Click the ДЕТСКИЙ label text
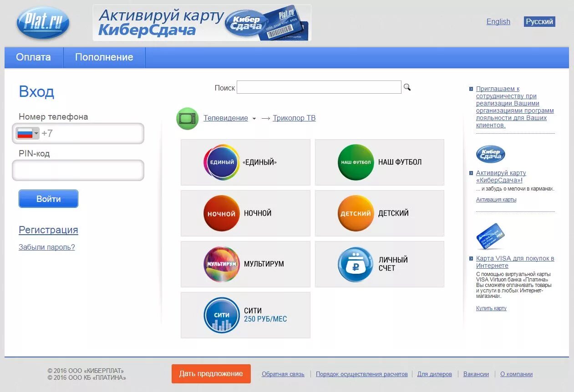This screenshot has height=392, width=574. point(394,213)
